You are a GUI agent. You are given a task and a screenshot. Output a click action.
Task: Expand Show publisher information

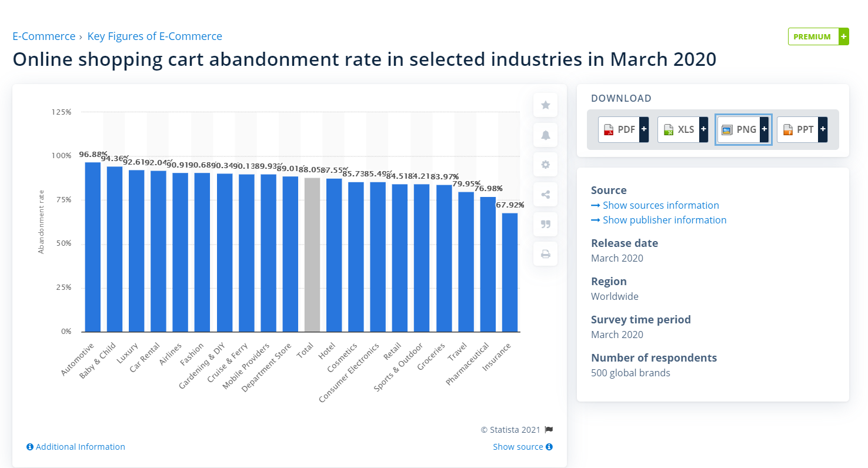(x=659, y=220)
